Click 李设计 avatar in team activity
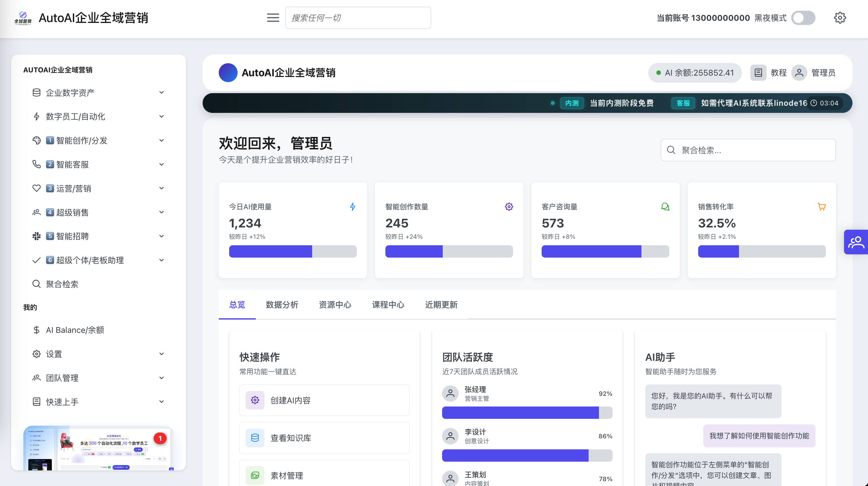The height and width of the screenshot is (486, 868). (x=450, y=436)
